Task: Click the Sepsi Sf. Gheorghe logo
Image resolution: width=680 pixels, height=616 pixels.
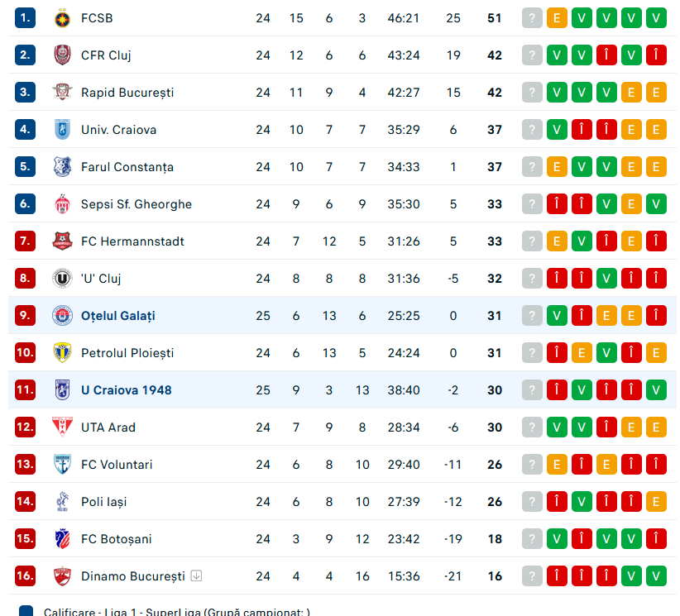Action: point(62,204)
